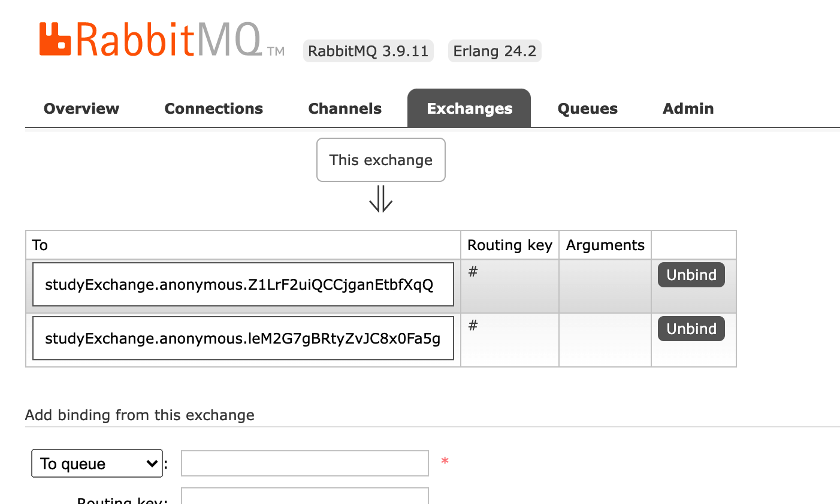Focus the destination name field beside To queue

pyautogui.click(x=304, y=463)
